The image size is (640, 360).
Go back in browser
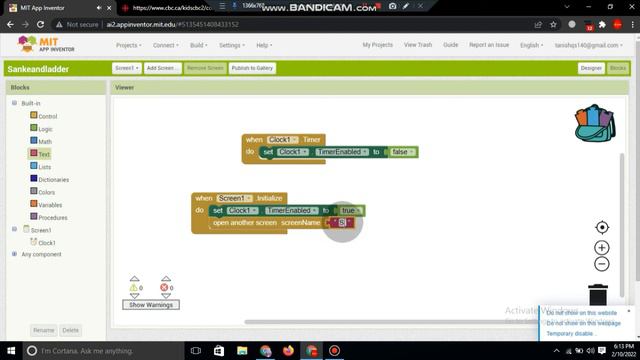pos(10,24)
